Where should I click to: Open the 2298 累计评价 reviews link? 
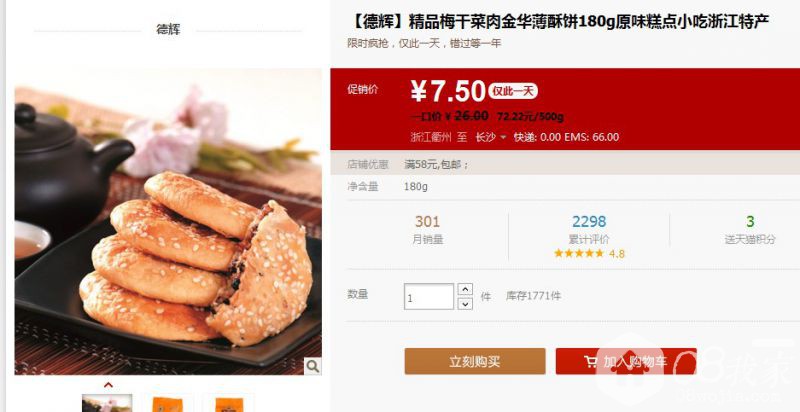589,229
